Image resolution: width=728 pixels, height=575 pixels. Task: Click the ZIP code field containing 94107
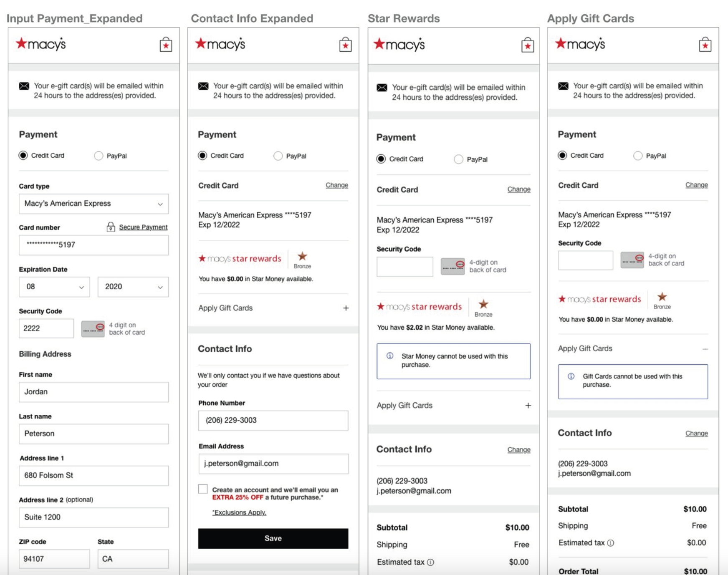click(54, 559)
